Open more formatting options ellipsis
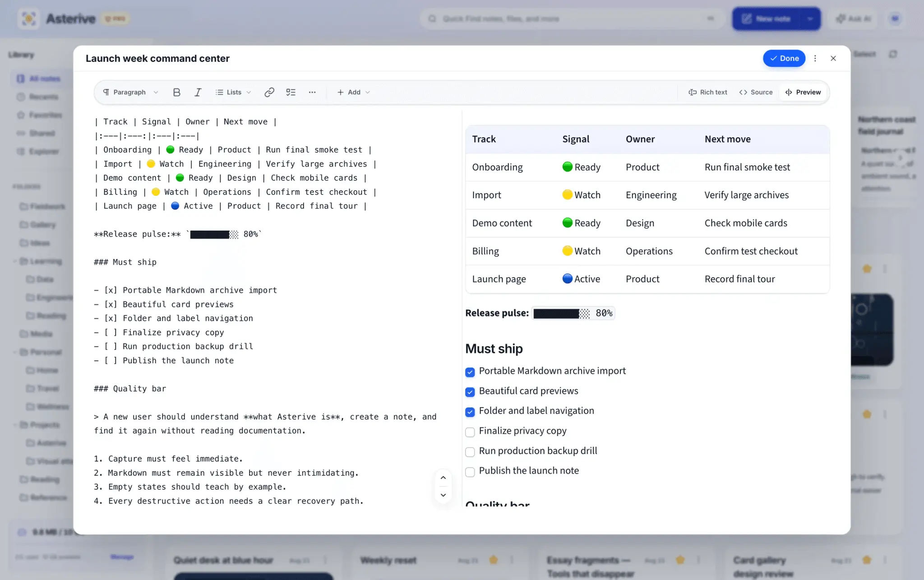The height and width of the screenshot is (580, 924). pyautogui.click(x=312, y=92)
